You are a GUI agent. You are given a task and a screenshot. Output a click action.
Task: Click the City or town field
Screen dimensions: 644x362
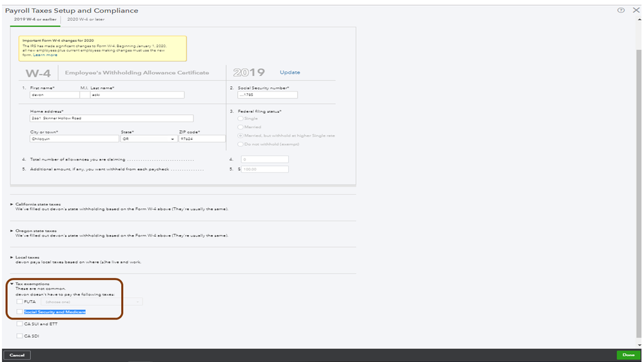click(74, 138)
